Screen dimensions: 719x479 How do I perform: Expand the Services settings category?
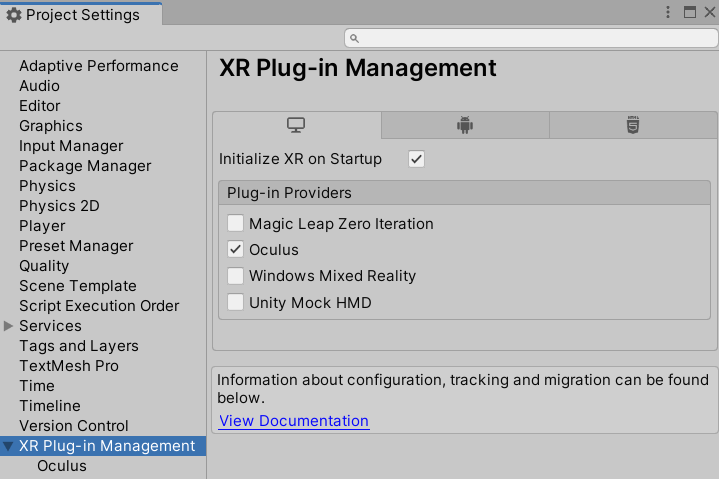[x=8, y=326]
